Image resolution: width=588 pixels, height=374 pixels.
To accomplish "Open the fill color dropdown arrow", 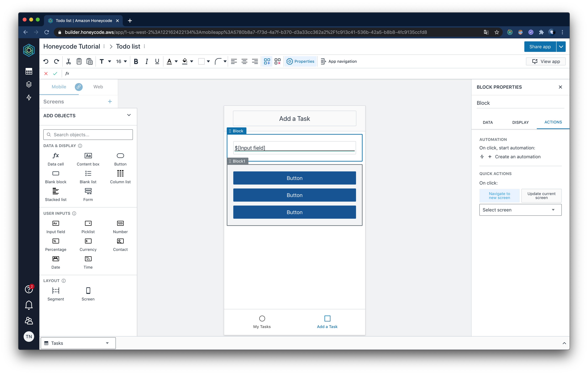I will point(192,62).
